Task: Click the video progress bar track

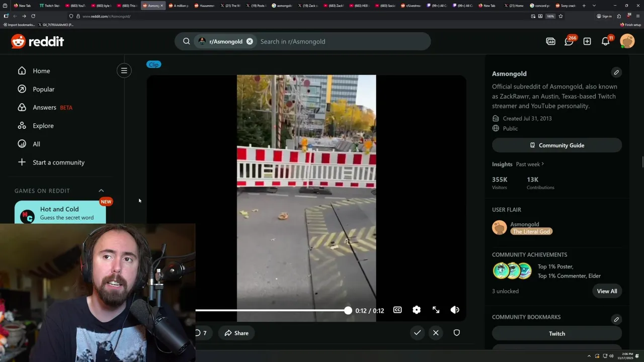Action: 271,310
